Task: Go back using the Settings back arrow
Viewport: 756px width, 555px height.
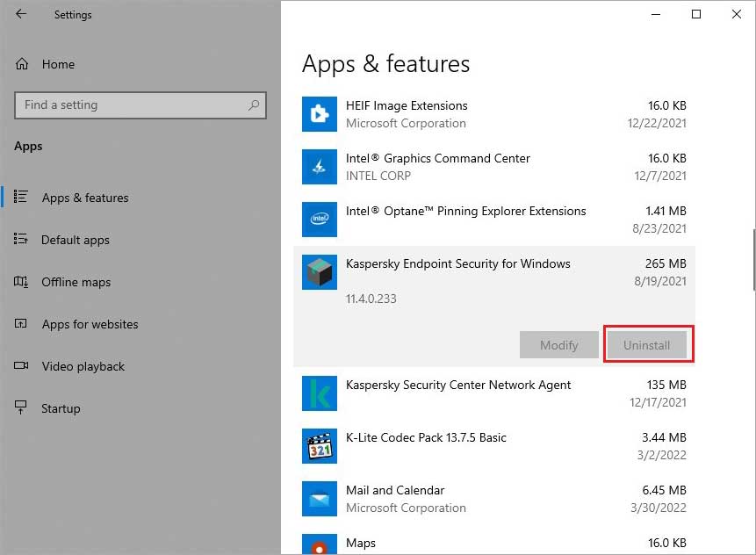Action: tap(21, 14)
